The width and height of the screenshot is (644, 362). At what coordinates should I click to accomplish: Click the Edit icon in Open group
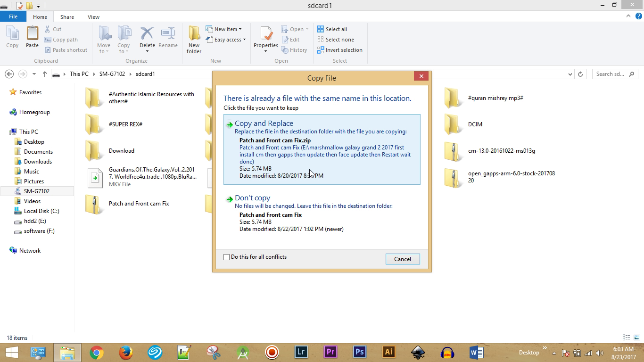pyautogui.click(x=290, y=40)
